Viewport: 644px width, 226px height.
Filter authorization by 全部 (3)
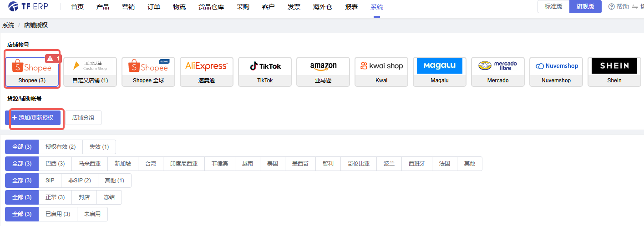tap(22, 147)
